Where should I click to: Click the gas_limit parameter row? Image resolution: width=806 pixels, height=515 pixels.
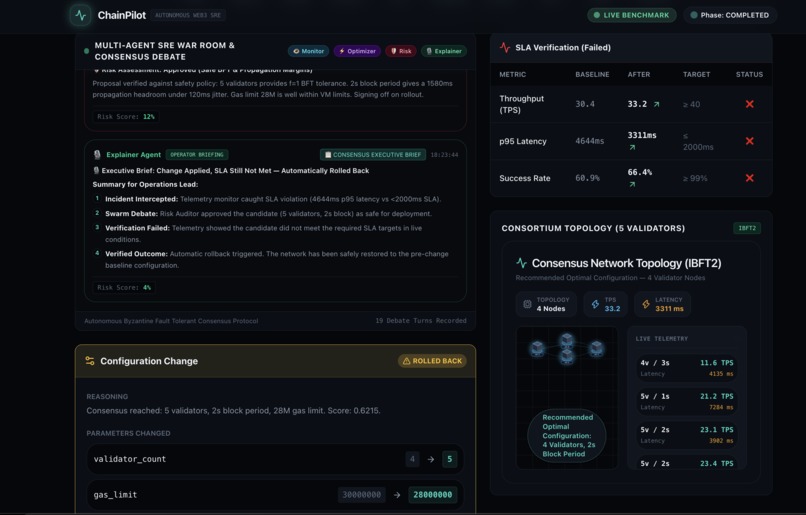tap(275, 495)
